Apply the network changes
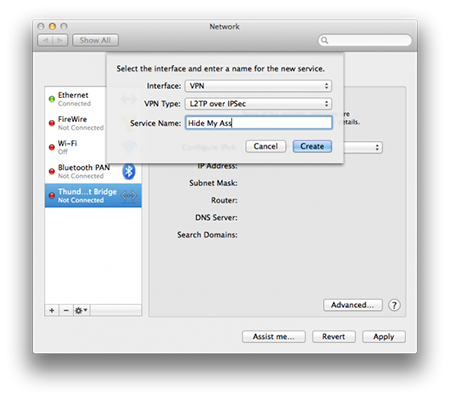 384,336
